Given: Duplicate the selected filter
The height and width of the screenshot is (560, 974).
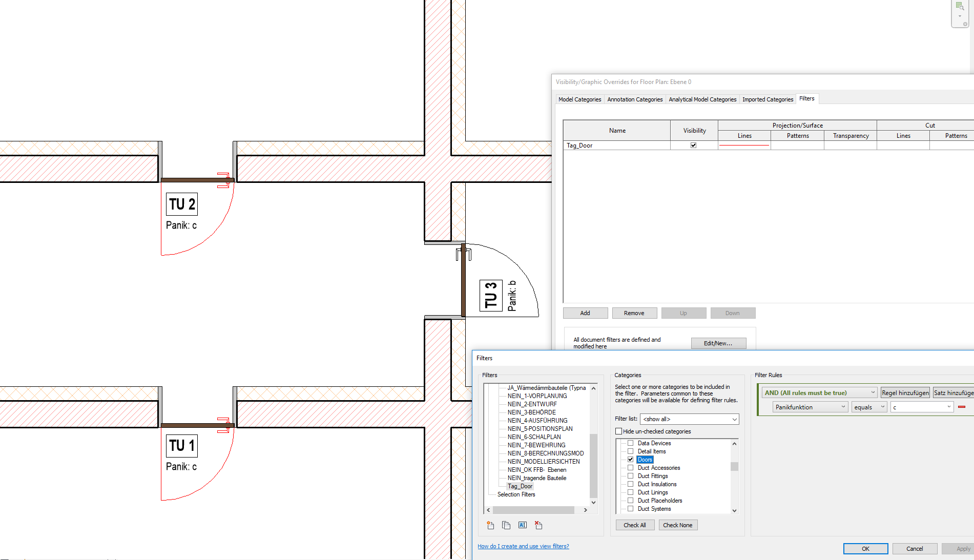Looking at the screenshot, I should coord(506,525).
